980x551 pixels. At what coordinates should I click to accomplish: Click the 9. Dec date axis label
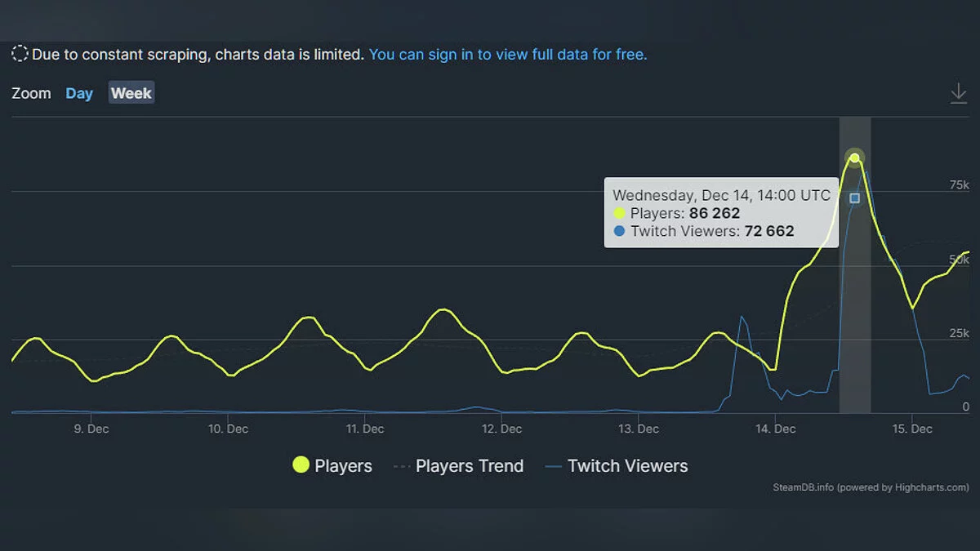pos(91,429)
